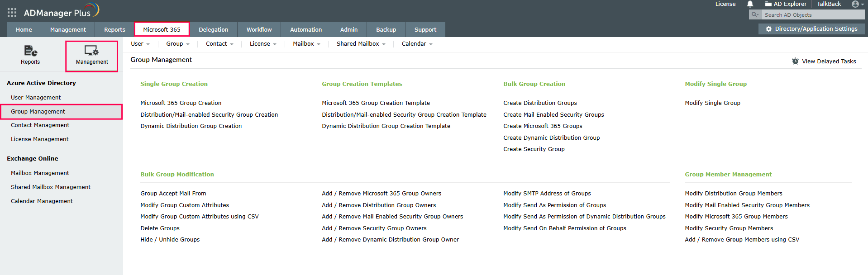
Task: Open Microsoft 365 Group Creation Template
Action: click(x=376, y=103)
